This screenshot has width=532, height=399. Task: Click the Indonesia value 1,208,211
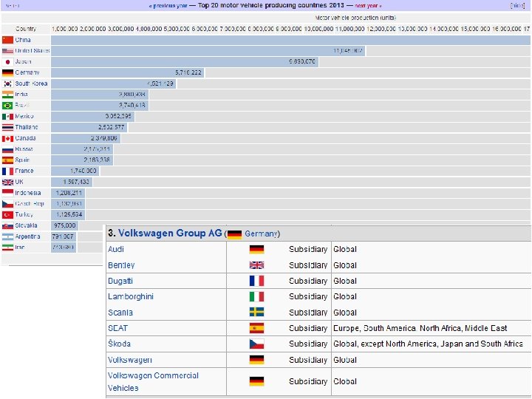click(x=69, y=193)
